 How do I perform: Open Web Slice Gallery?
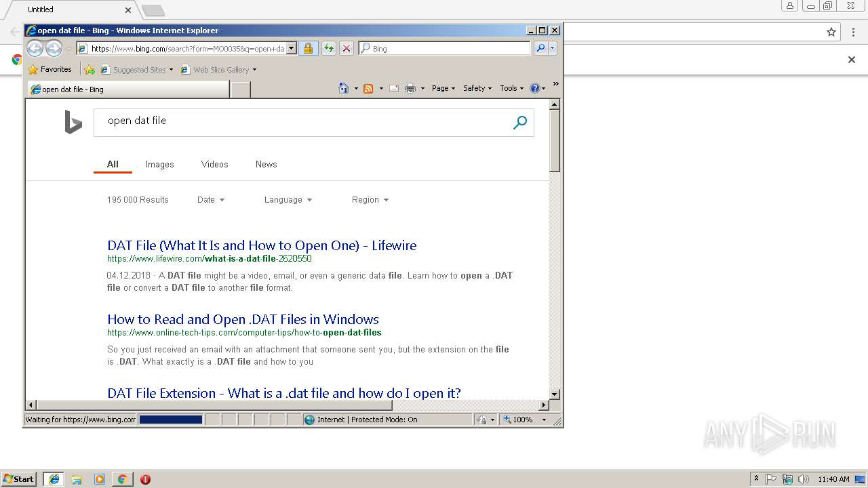(x=218, y=69)
